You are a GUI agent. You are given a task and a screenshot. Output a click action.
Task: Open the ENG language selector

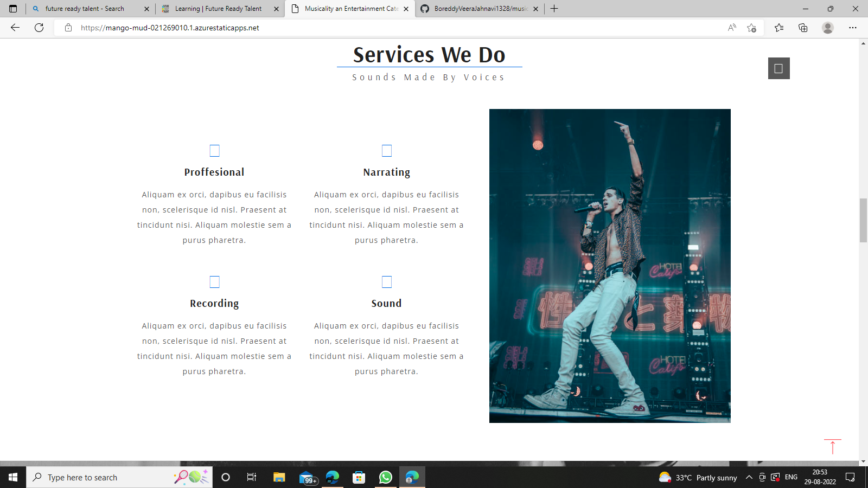[791, 478]
